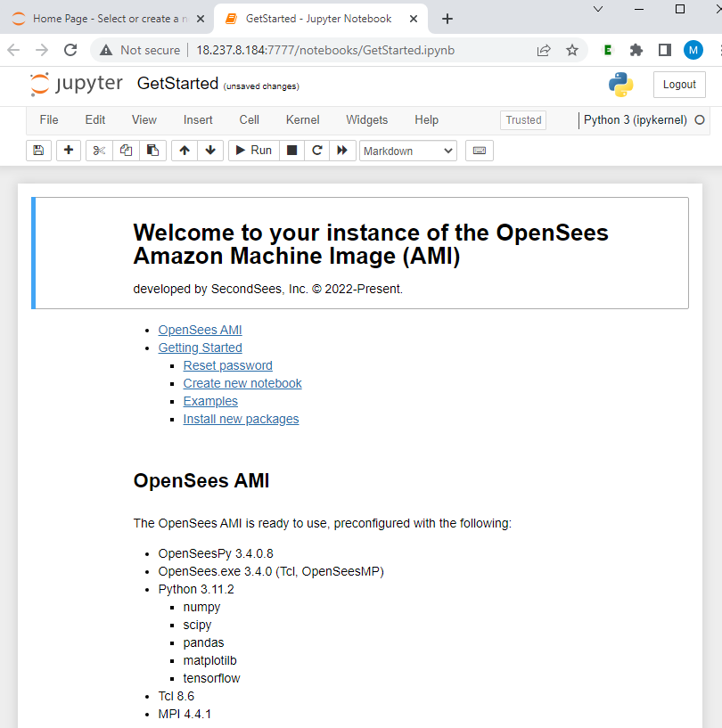Follow the Getting Started link
Image resolution: width=722 pixels, height=728 pixels.
pyautogui.click(x=201, y=348)
